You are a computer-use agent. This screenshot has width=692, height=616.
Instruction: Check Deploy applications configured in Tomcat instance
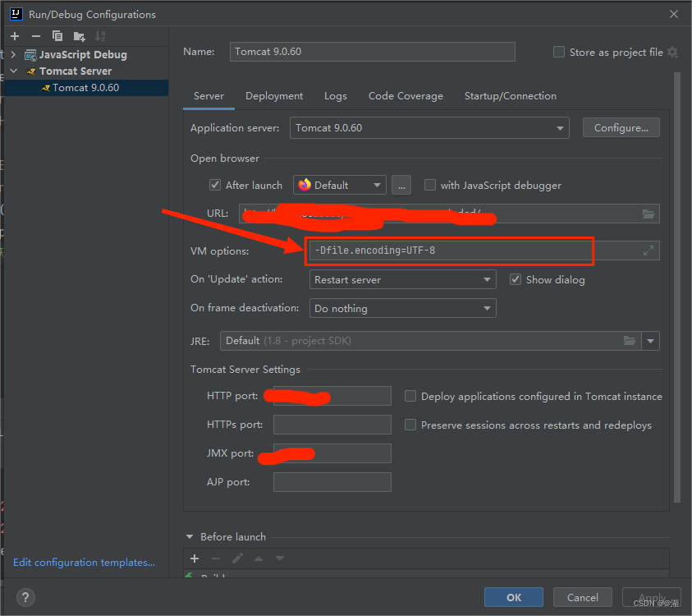(x=410, y=396)
